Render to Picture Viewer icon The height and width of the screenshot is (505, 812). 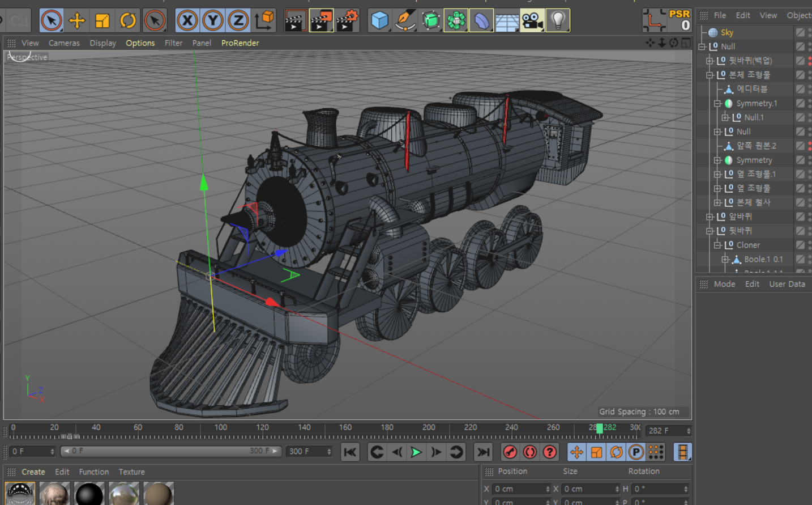pyautogui.click(x=321, y=21)
